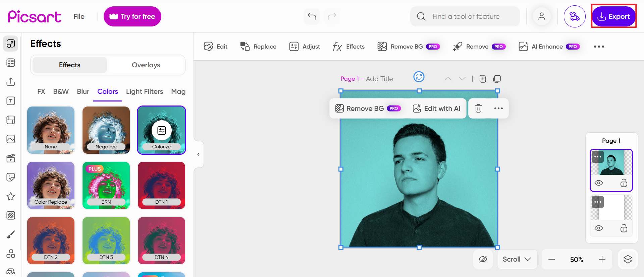Increase zoom with the plus button

602,259
